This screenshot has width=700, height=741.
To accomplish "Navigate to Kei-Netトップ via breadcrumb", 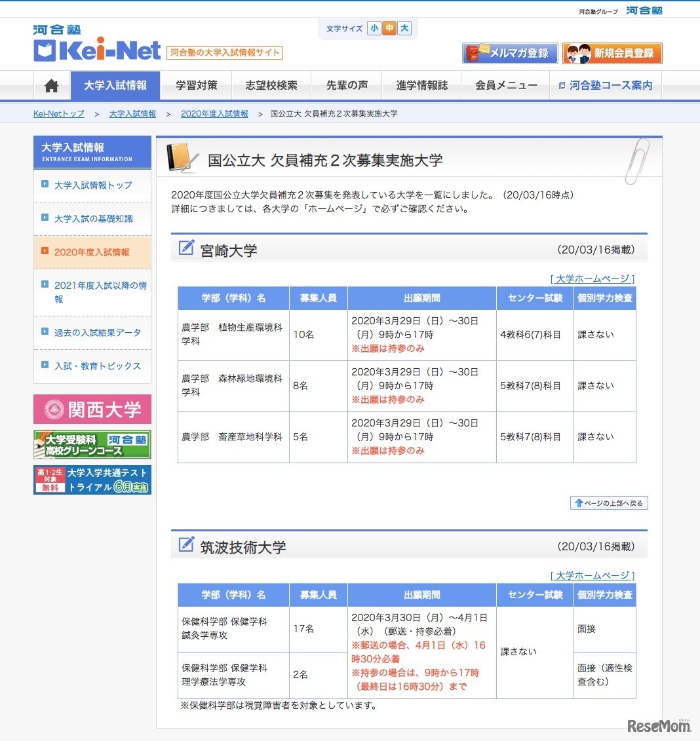I will tap(58, 113).
